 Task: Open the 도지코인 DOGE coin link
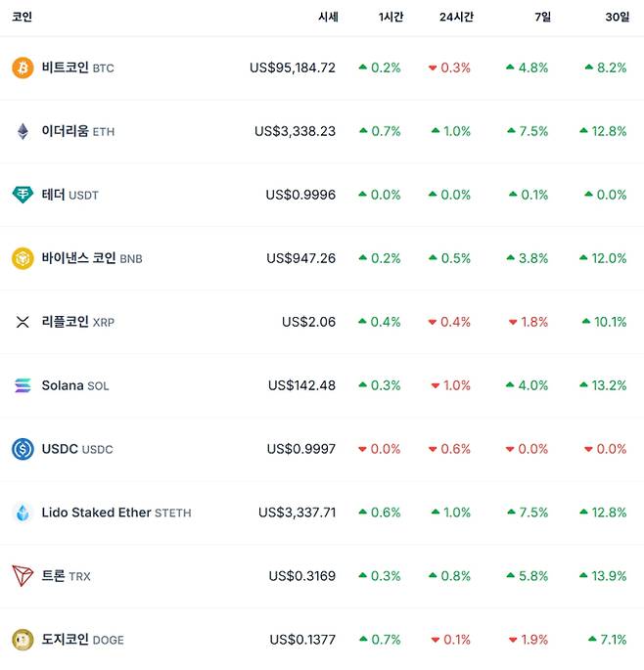click(x=82, y=640)
